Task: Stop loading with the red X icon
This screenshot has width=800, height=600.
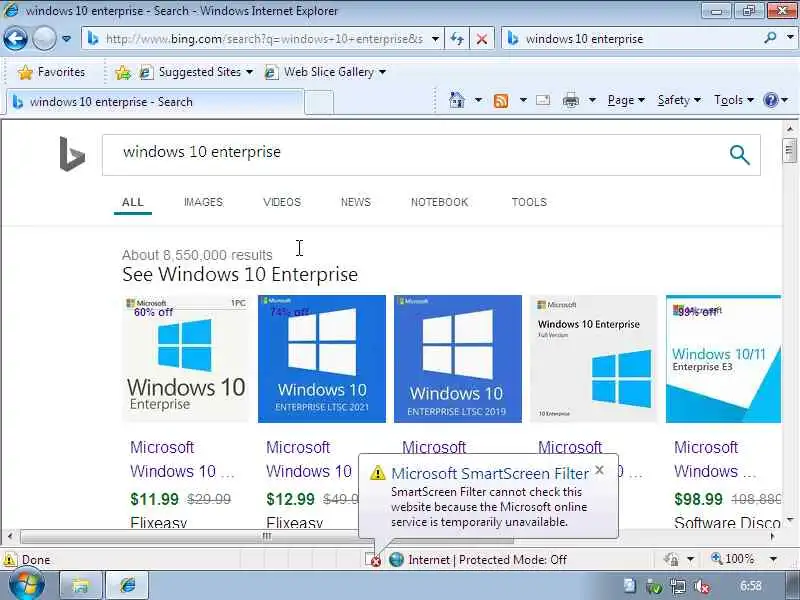Action: pyautogui.click(x=481, y=39)
